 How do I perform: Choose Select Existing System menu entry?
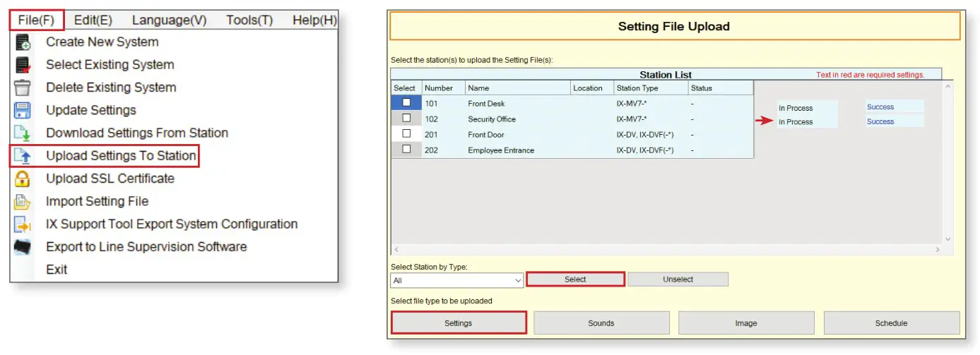click(110, 65)
